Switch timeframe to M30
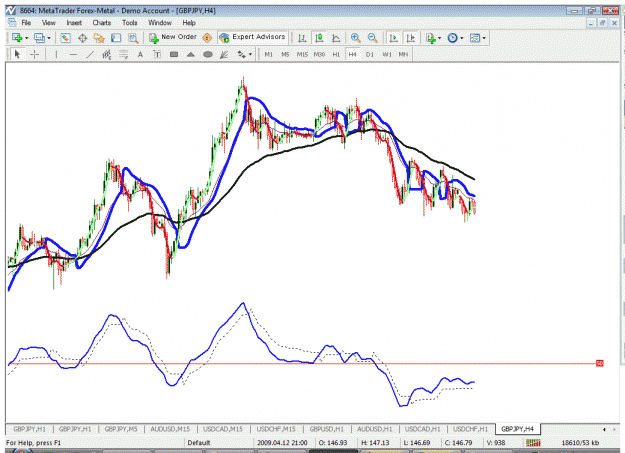 319,54
